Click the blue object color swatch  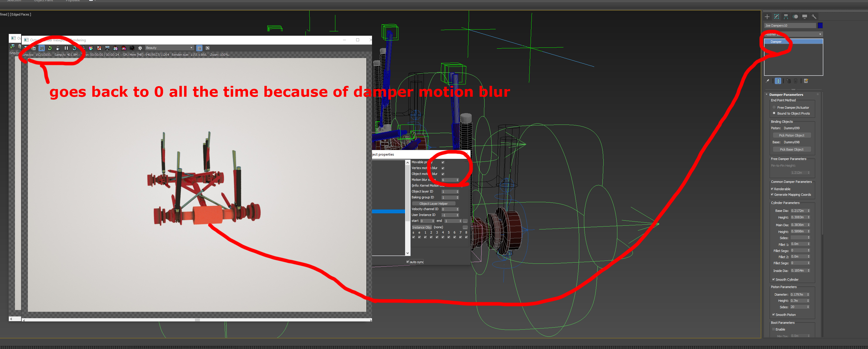[x=820, y=25]
